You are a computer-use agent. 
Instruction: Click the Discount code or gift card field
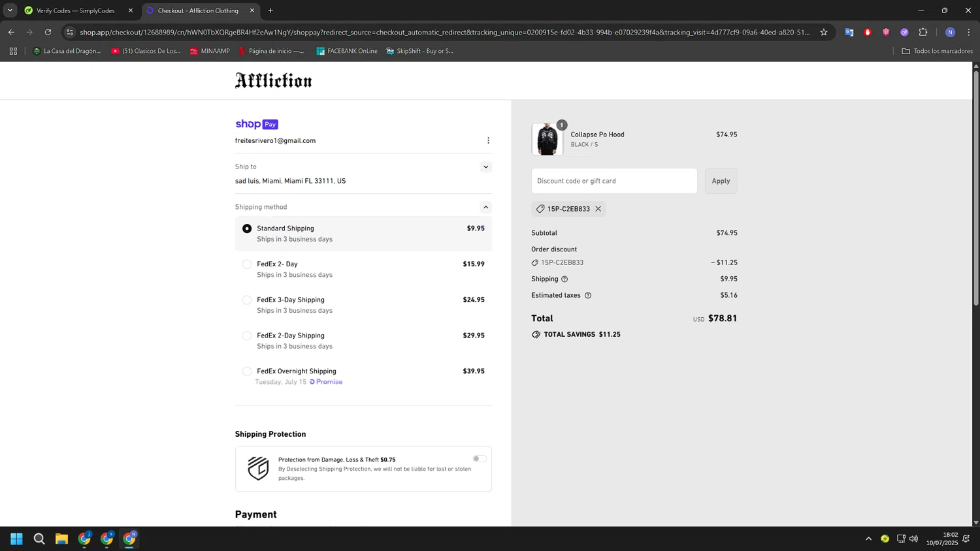(614, 181)
